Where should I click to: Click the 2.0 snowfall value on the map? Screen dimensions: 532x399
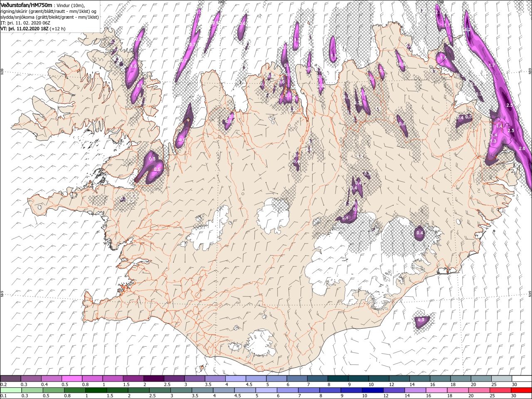(522, 148)
